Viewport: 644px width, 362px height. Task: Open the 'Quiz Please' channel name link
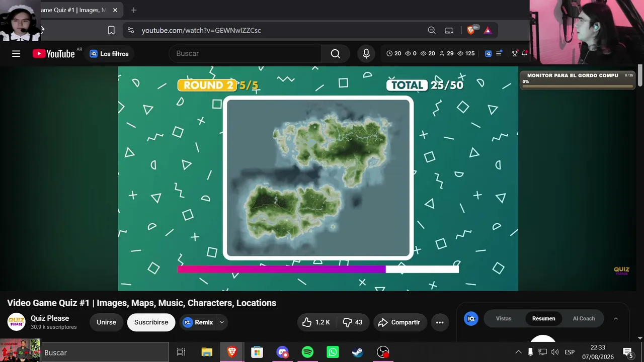[50, 318]
